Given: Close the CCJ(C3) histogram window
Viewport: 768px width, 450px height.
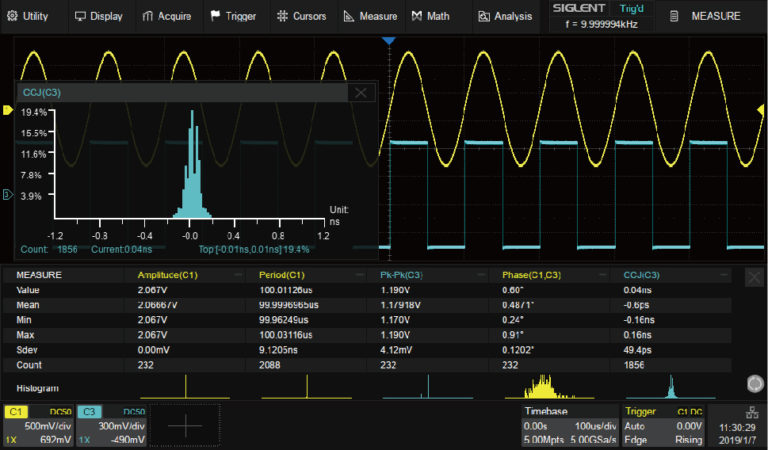Looking at the screenshot, I should click(x=360, y=92).
